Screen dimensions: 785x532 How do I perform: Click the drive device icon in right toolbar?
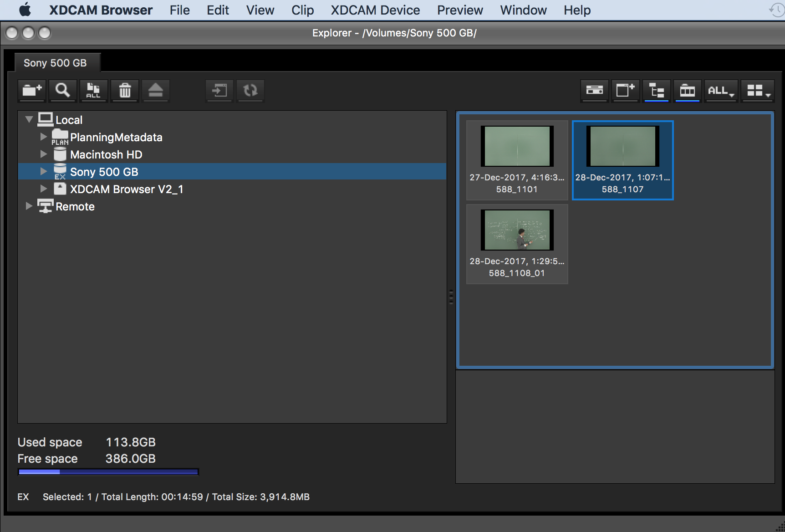(595, 91)
